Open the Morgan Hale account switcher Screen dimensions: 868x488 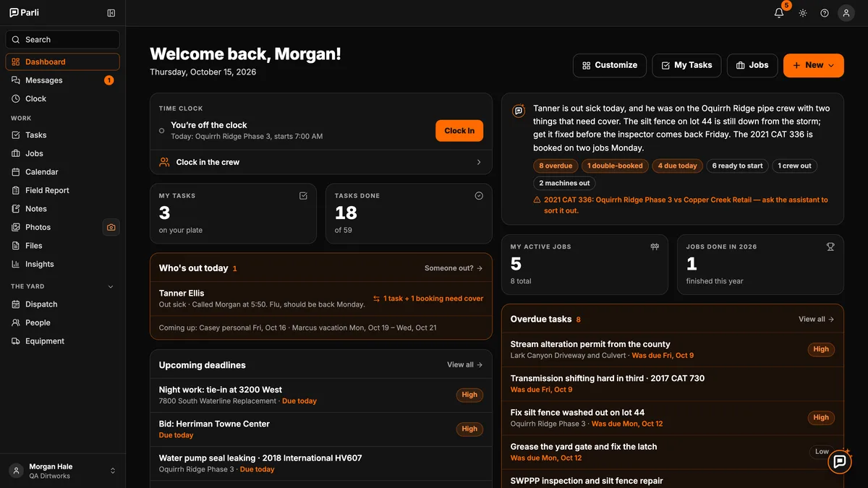[x=63, y=471]
